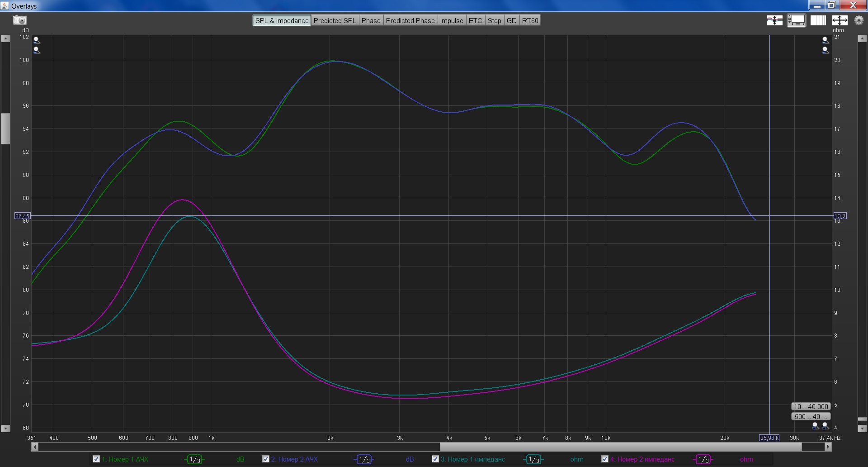This screenshot has width=868, height=467.
Task: Apply the 500 .. 40 frequency range preset
Action: point(811,416)
